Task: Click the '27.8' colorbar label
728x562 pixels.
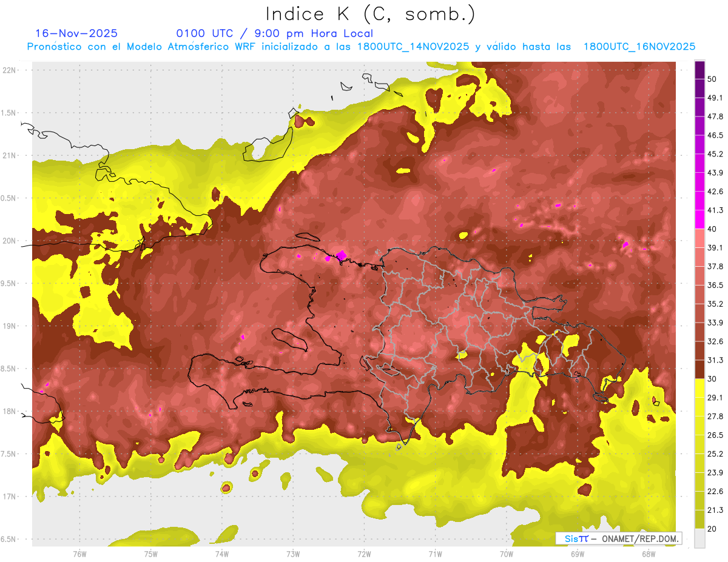Action: click(715, 416)
